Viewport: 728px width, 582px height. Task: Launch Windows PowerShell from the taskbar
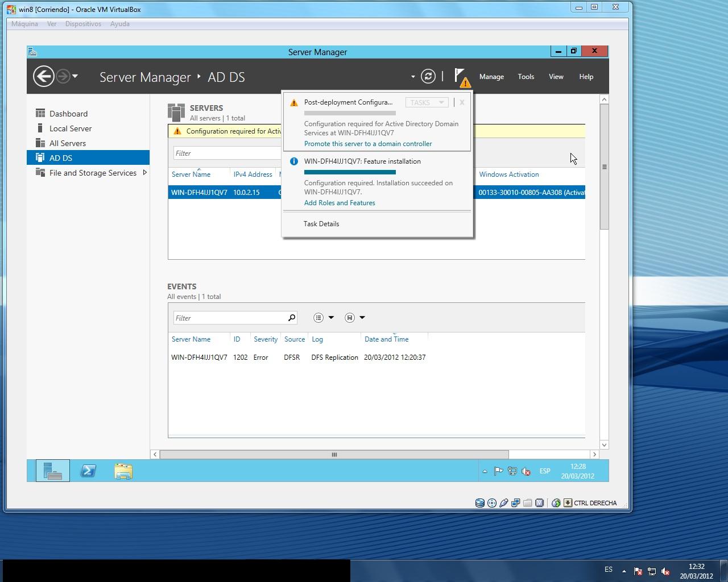88,471
